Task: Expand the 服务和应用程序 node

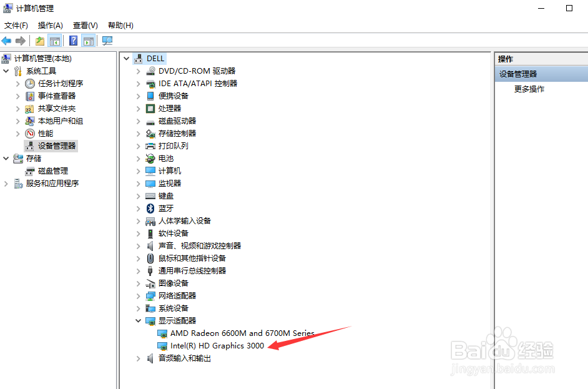Action: click(6, 184)
